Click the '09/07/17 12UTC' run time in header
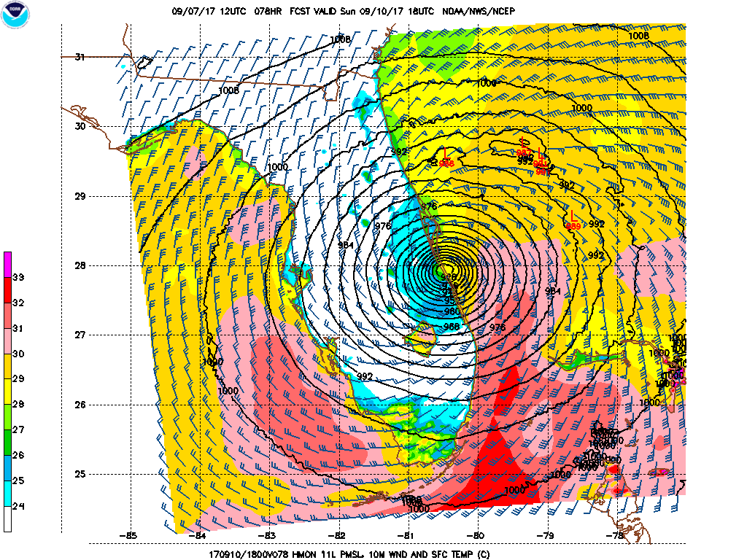Screen dimensions: 747x560 (209, 11)
